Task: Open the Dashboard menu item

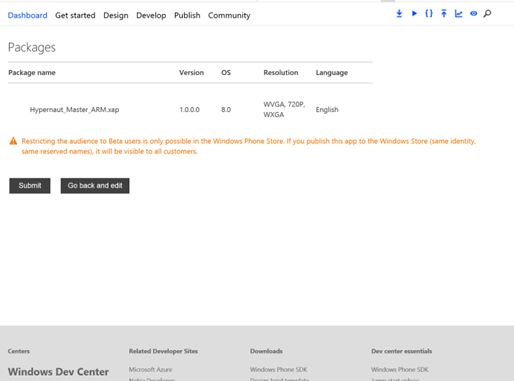Action: pos(27,15)
